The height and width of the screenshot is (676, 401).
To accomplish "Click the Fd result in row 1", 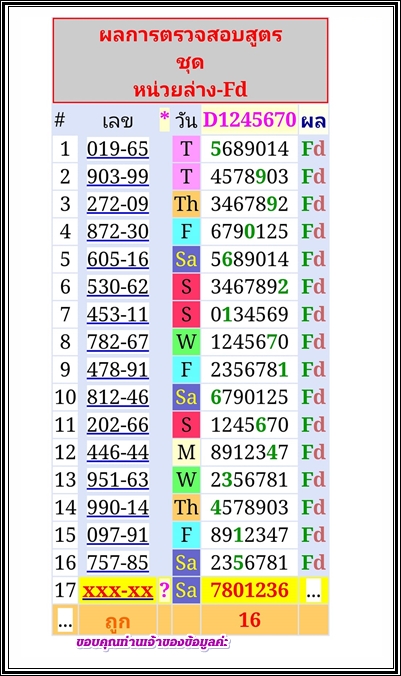I will (x=313, y=149).
